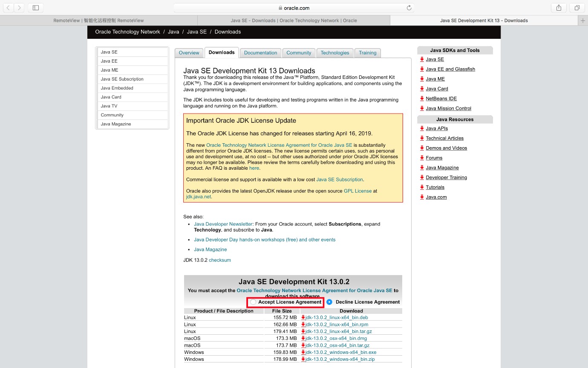
Task: Open Java SE in left sidebar menu
Action: point(133,52)
